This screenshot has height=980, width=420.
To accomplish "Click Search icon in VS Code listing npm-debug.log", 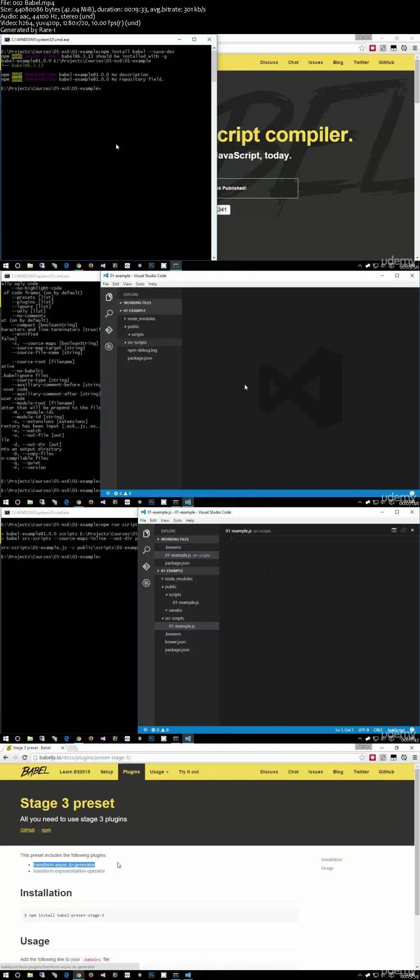I will 109,314.
